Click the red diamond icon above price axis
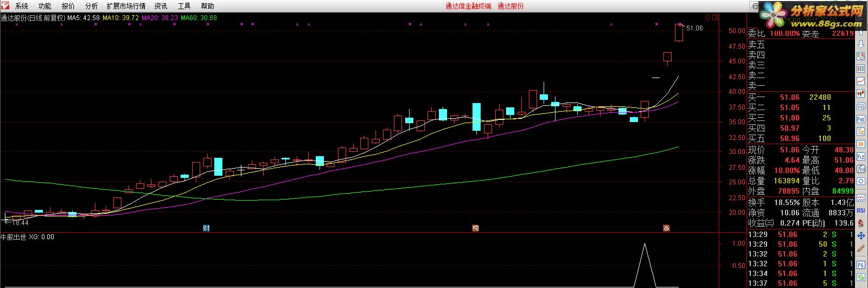The image size is (868, 288). pos(707,18)
